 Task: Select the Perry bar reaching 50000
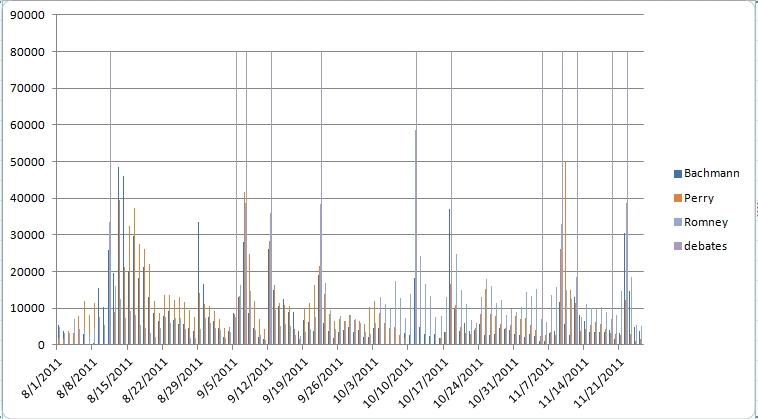[565, 253]
